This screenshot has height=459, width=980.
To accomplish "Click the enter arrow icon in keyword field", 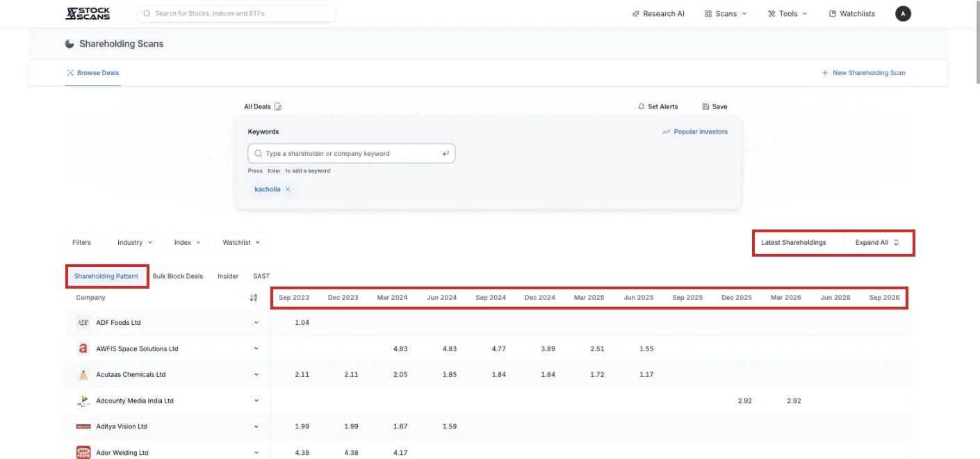I will coord(446,154).
